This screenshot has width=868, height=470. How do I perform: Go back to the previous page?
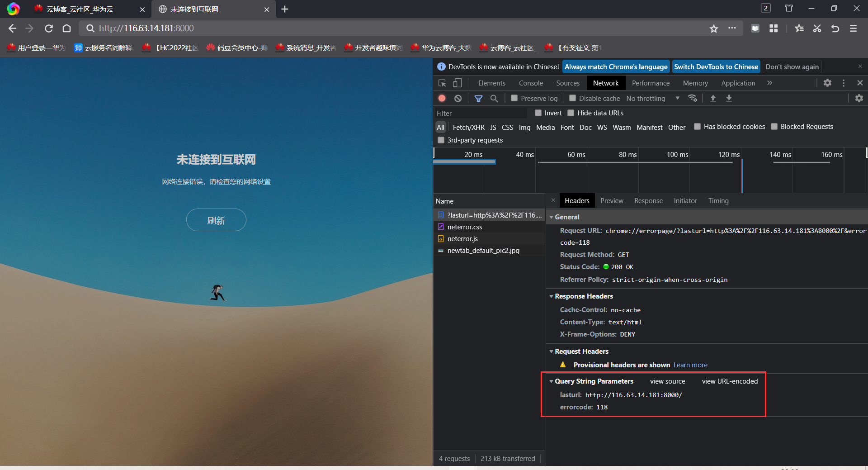(x=12, y=28)
